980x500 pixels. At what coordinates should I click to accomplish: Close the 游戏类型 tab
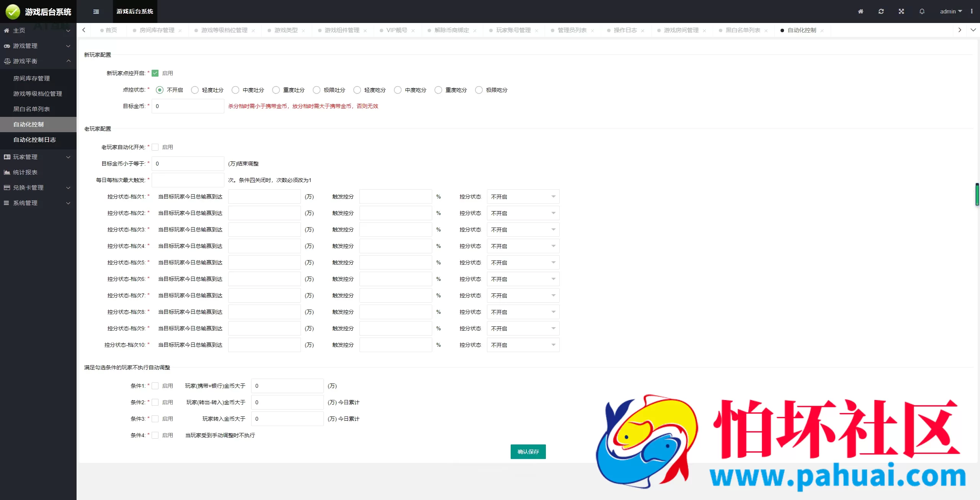click(303, 31)
